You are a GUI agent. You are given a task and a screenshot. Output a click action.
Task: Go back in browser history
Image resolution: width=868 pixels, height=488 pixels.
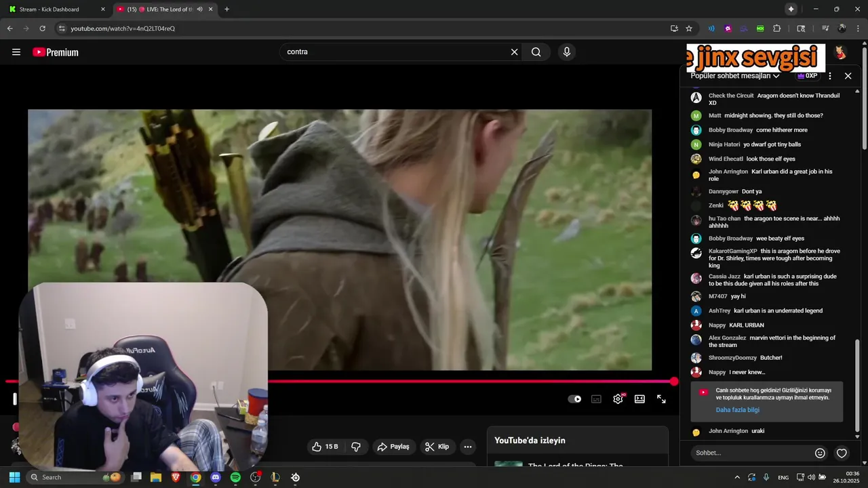(9, 28)
